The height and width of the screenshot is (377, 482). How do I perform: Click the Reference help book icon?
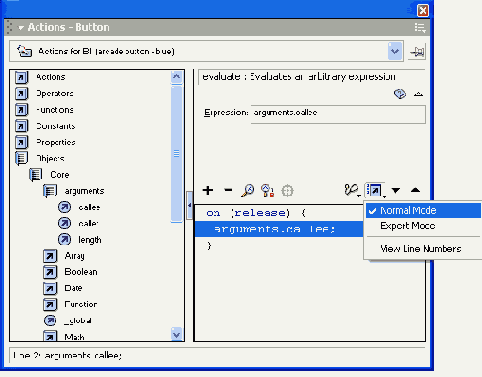400,94
